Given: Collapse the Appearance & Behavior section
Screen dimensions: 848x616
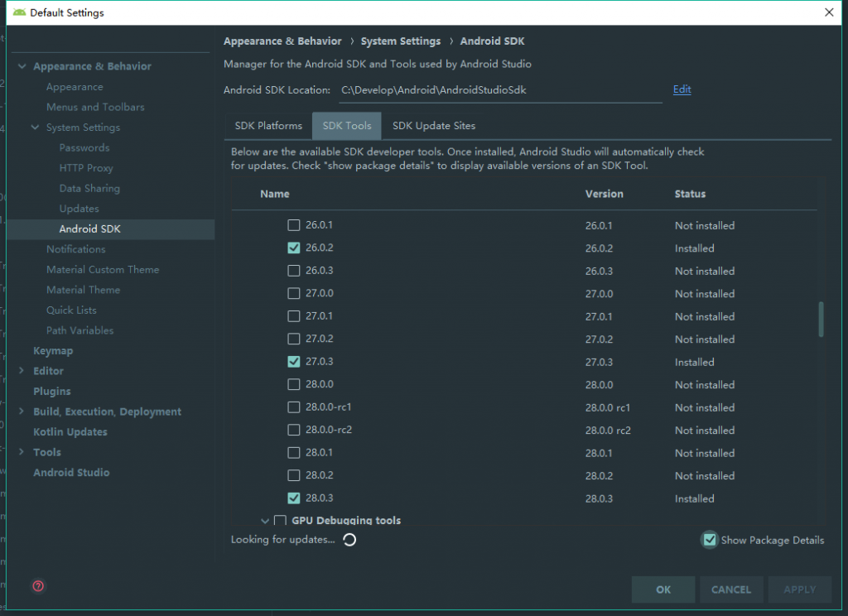Looking at the screenshot, I should [22, 66].
